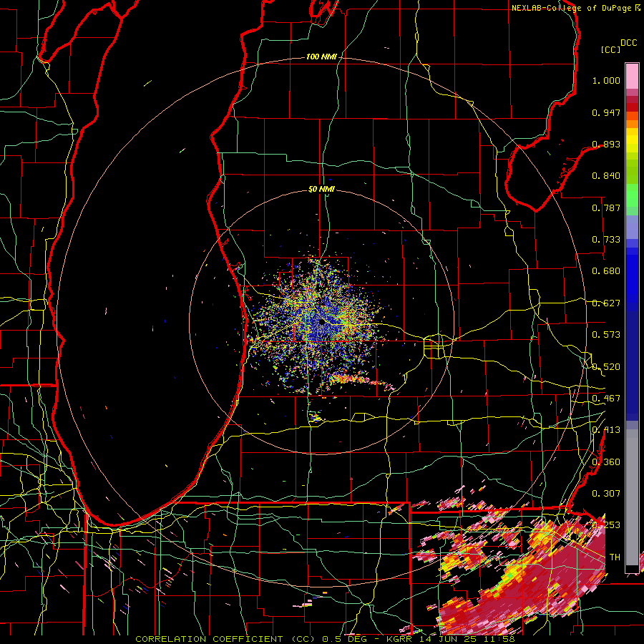Click the 0.733 legend value
Screen dimensions: 644x644
click(x=606, y=240)
